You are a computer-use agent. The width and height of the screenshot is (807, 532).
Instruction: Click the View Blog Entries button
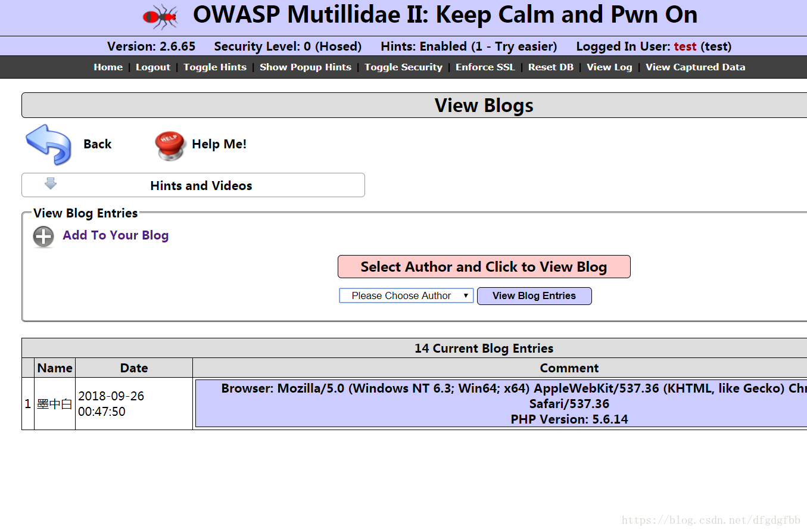click(x=534, y=296)
